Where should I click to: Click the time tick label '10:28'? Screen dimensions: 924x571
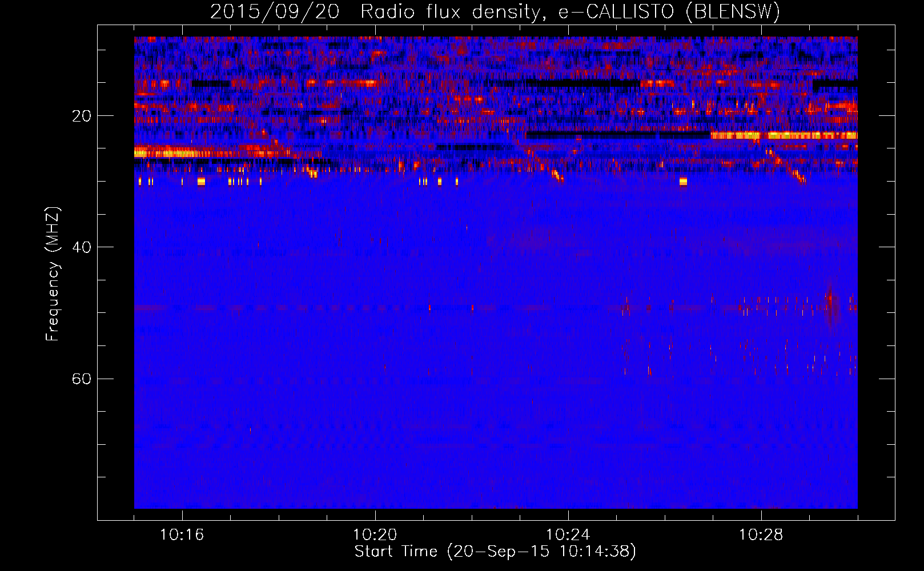point(761,534)
